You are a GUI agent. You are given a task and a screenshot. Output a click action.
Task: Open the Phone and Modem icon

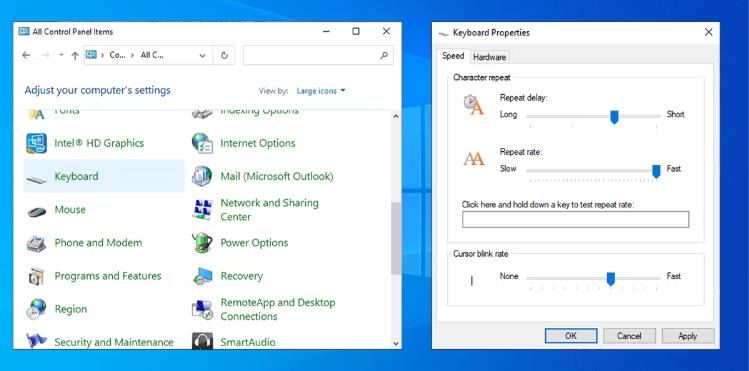(x=36, y=243)
